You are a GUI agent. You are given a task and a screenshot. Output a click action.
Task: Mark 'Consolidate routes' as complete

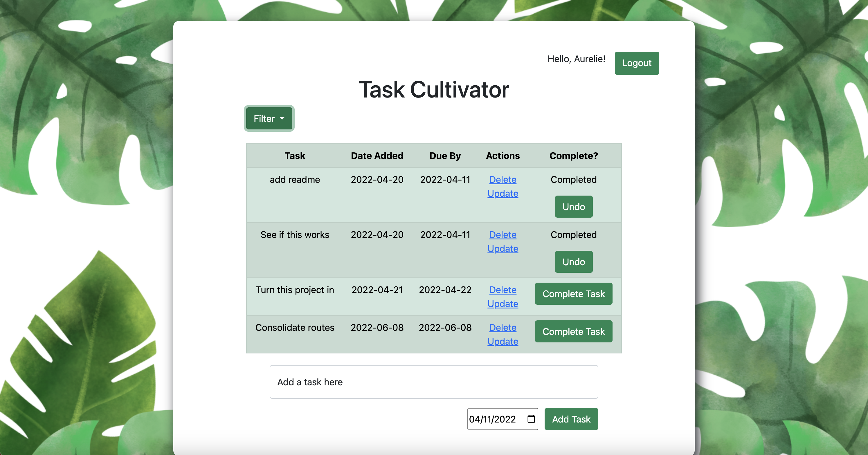click(574, 331)
